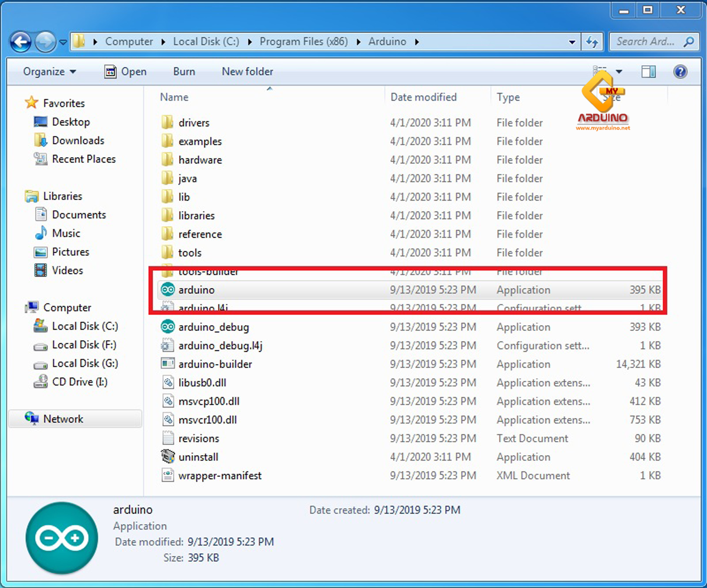Open the Downloads favorite folder

[78, 140]
